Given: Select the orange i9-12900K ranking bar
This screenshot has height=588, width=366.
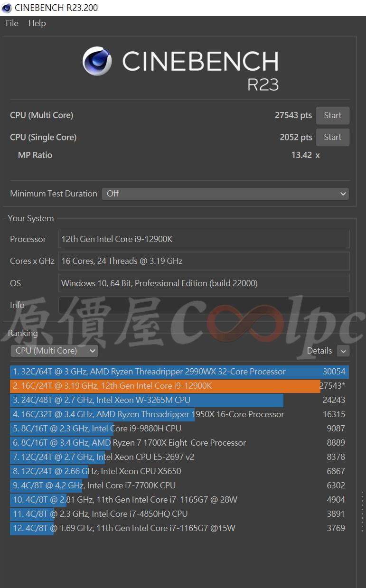Looking at the screenshot, I should pos(165,386).
